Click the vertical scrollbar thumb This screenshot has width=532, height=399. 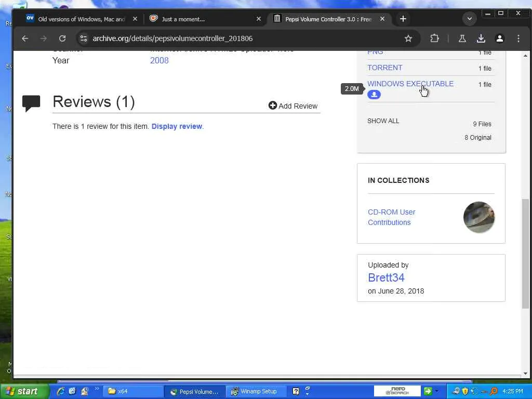point(525,254)
